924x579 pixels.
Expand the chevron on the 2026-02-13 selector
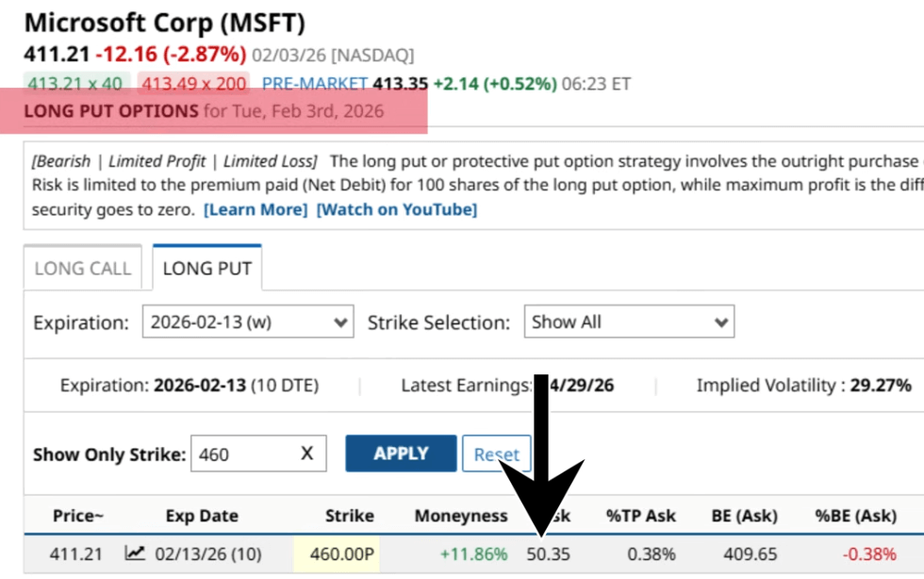341,322
